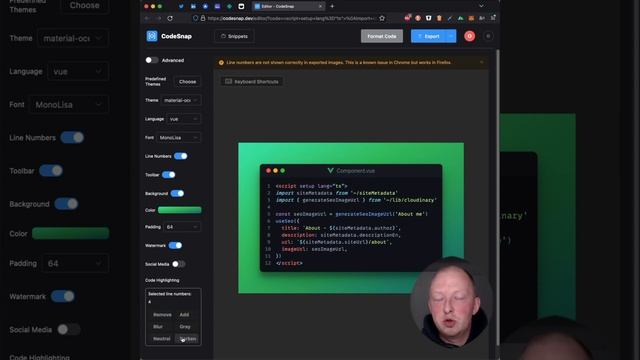Click the Format Code button

(x=382, y=36)
